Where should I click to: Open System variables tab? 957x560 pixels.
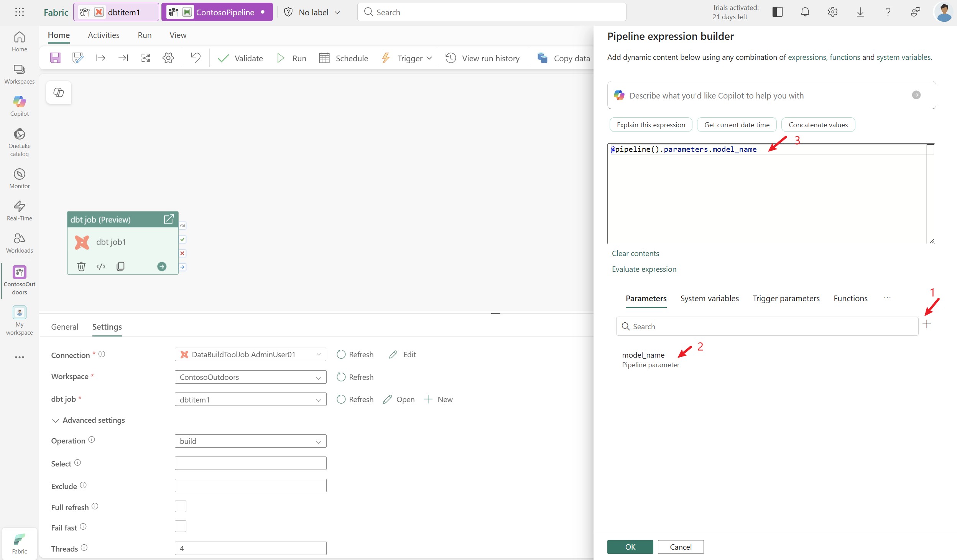709,299
